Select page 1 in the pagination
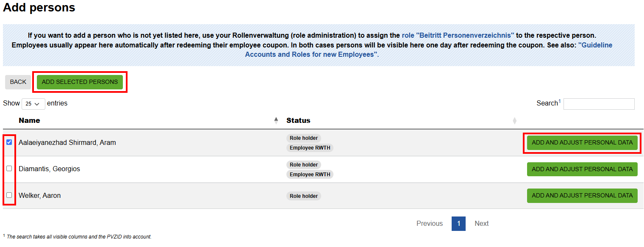The image size is (644, 247). 458,223
